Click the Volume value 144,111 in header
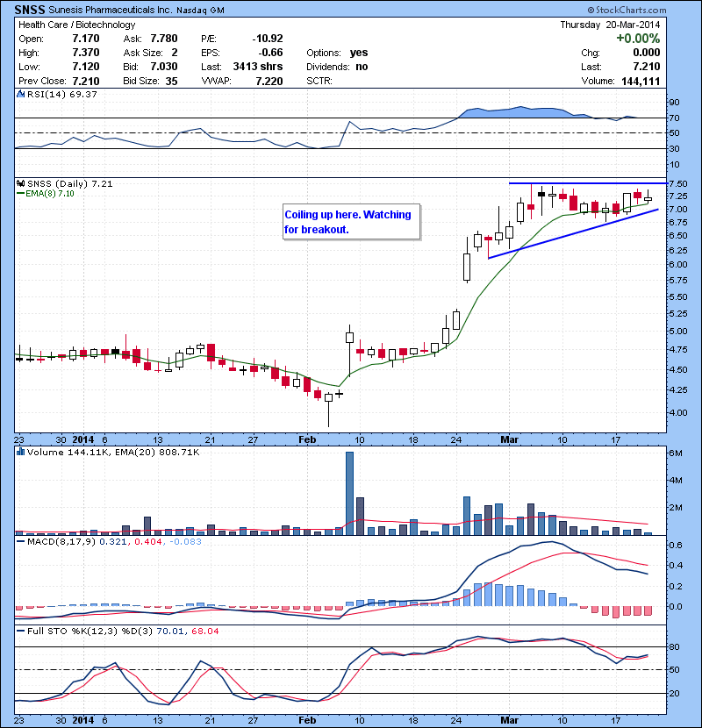 tap(641, 82)
